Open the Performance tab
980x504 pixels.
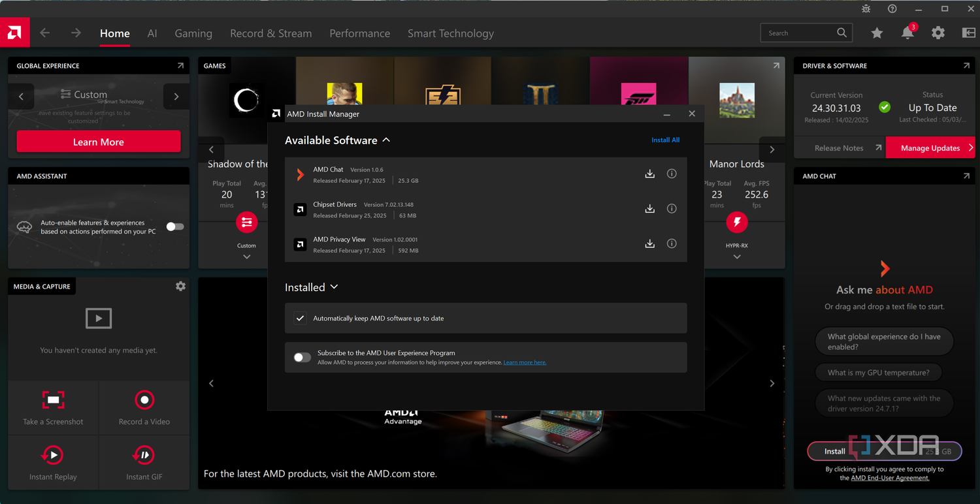(x=359, y=33)
